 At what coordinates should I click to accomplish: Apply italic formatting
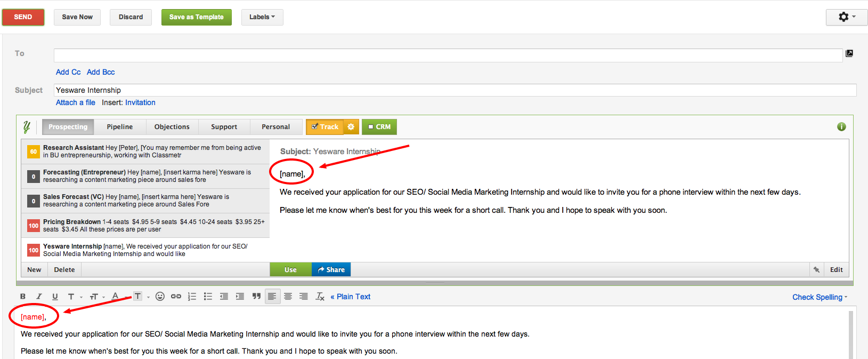click(39, 297)
